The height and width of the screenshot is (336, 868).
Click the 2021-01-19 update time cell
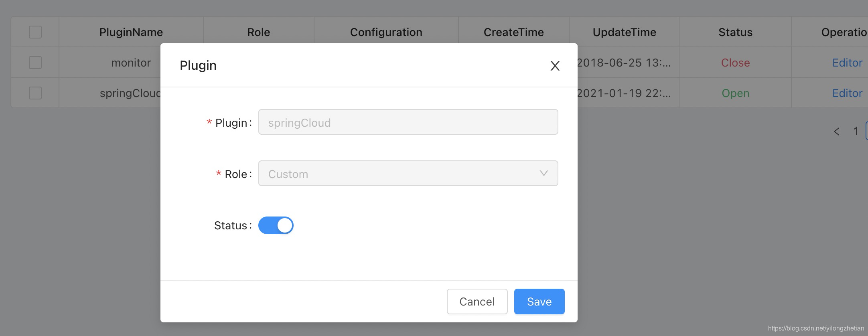pos(624,93)
